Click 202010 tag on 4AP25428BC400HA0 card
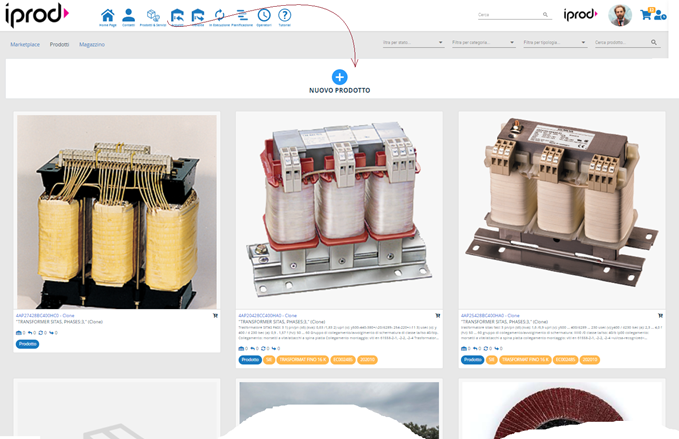 590,360
